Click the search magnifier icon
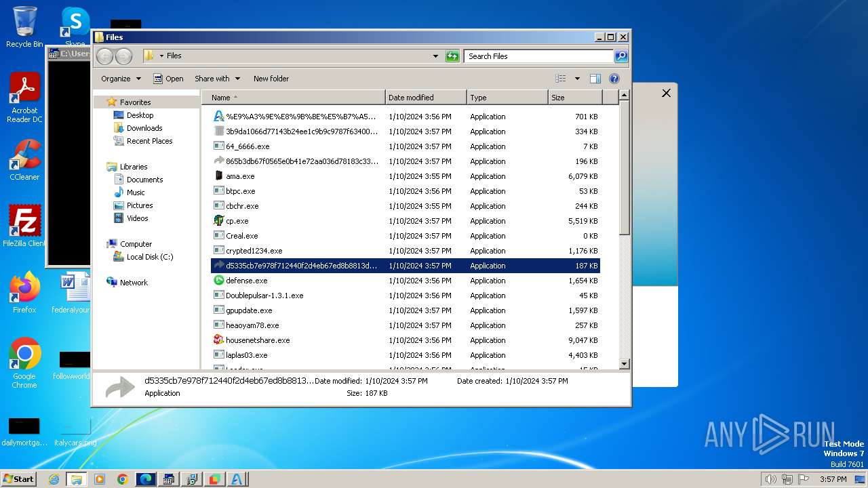868x488 pixels. click(620, 56)
